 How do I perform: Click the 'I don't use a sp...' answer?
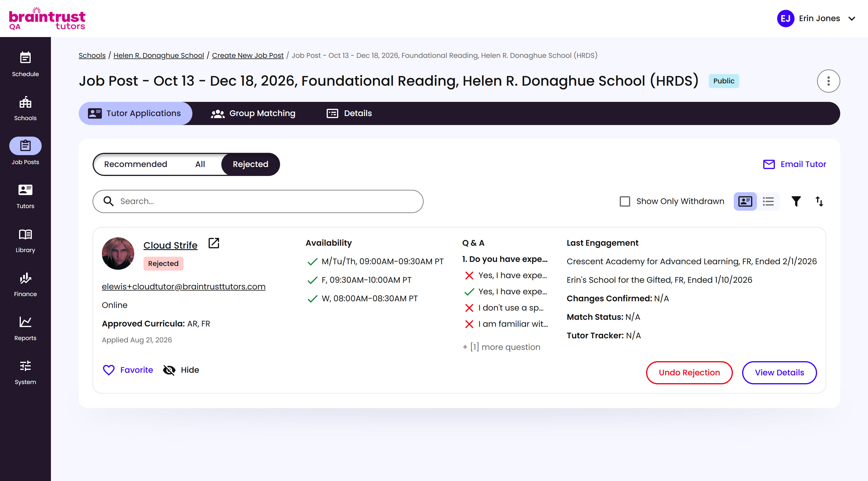click(x=511, y=308)
